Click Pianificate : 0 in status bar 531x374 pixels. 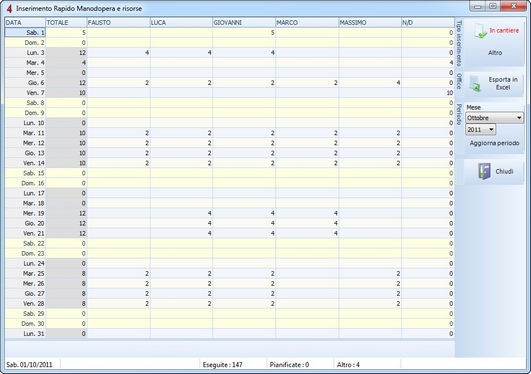coord(289,365)
